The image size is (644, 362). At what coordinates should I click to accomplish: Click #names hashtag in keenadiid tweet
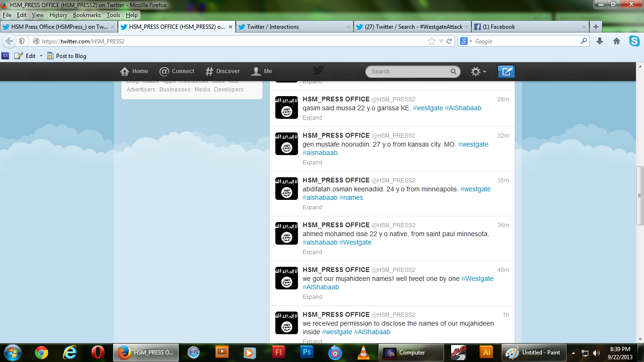[x=351, y=197]
